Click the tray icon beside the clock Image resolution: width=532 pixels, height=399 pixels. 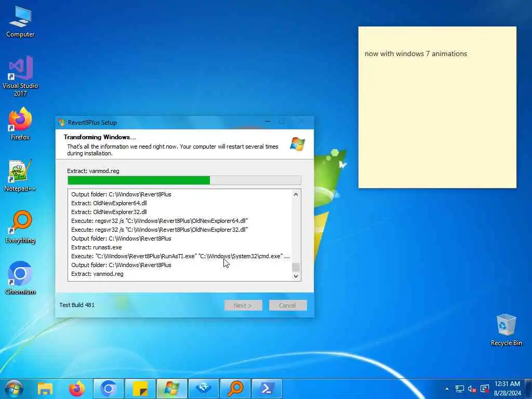coord(485,389)
